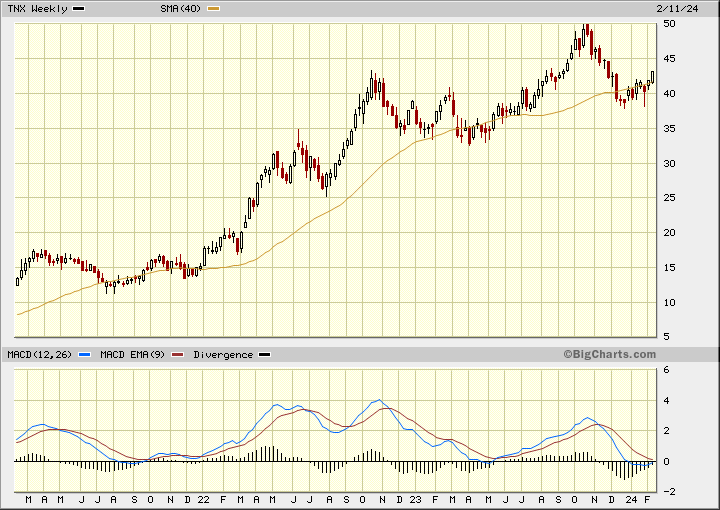Screen dimensions: 720x510
Task: Click the 23 year marker on time axis
Action: 415,499
